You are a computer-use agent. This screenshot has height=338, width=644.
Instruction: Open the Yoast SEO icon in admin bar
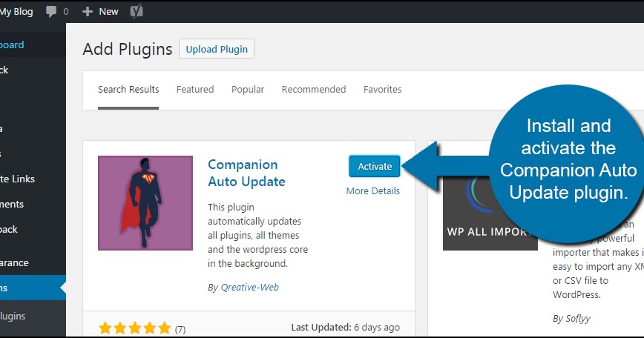point(136,11)
